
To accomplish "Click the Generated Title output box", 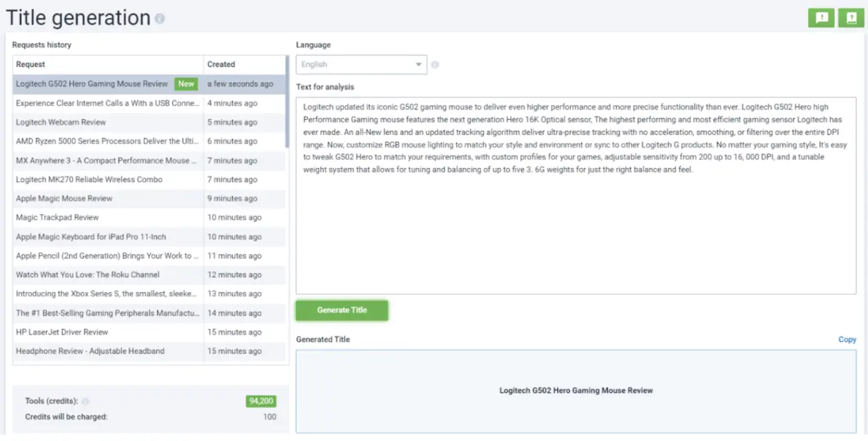I will tap(576, 391).
